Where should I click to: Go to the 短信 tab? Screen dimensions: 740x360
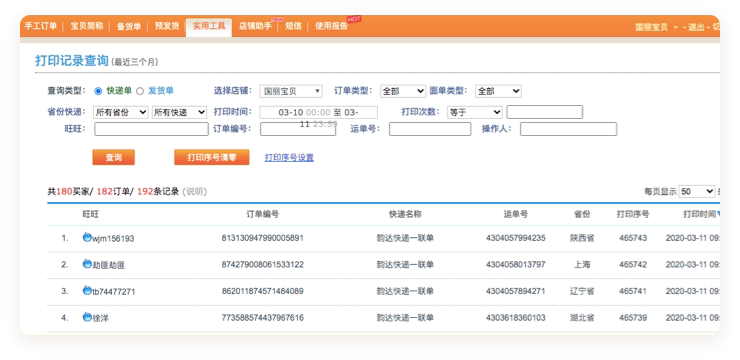point(293,26)
